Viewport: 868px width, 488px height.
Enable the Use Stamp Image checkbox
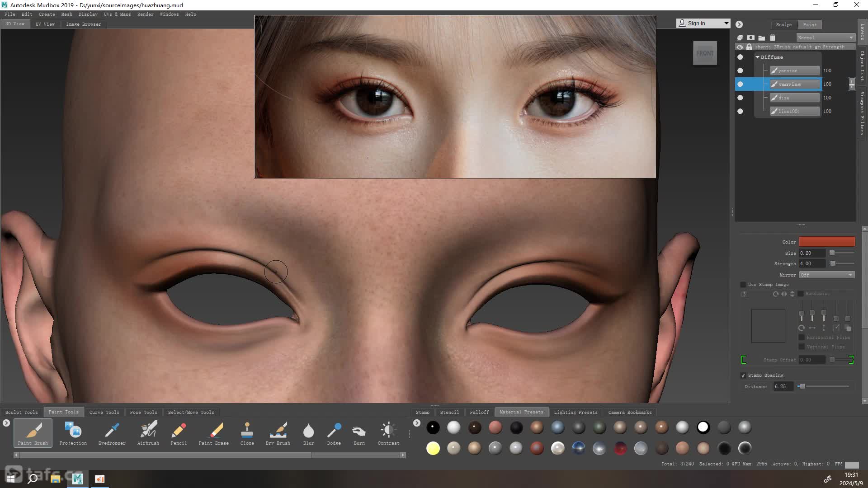coord(743,285)
